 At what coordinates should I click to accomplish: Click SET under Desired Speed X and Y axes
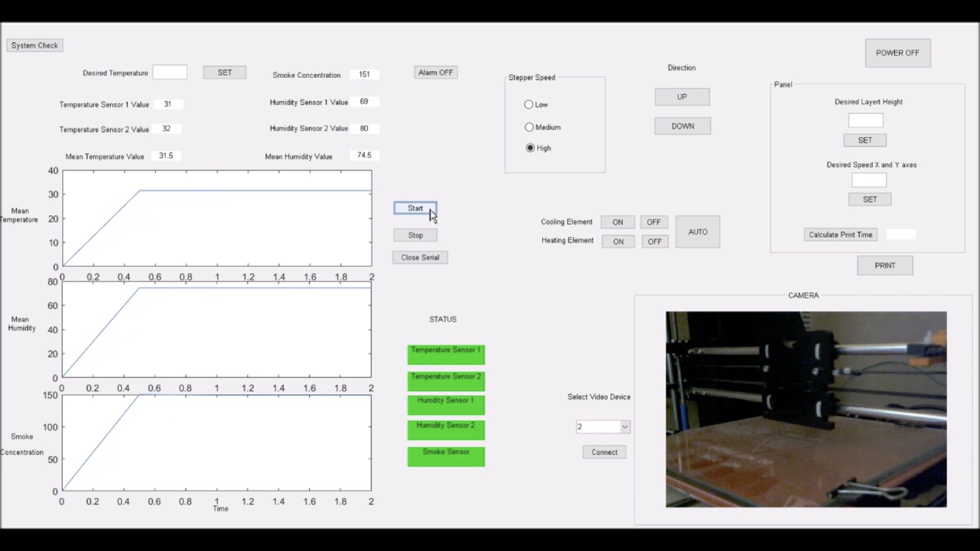[x=870, y=199]
